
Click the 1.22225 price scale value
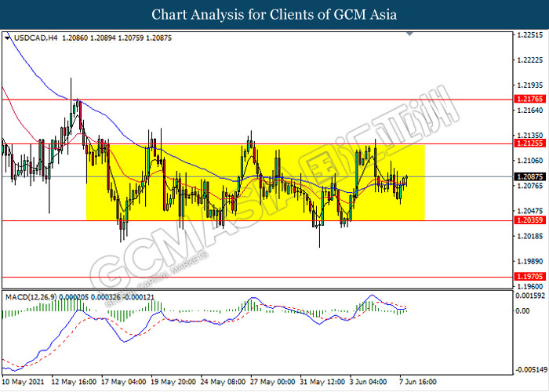pos(530,60)
